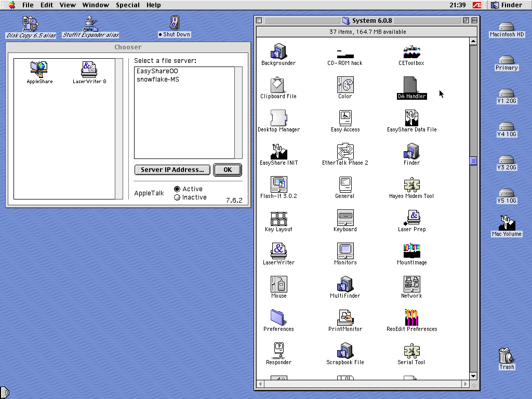Click the EasyShare INIT icon
Image resolution: width=532 pixels, height=399 pixels.
(x=278, y=151)
